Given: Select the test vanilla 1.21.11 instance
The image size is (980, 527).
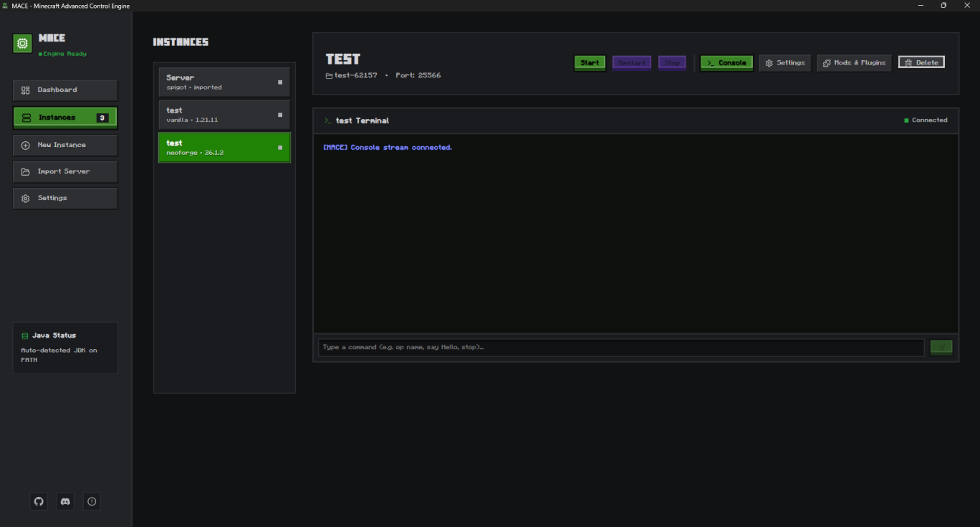Looking at the screenshot, I should click(x=224, y=115).
